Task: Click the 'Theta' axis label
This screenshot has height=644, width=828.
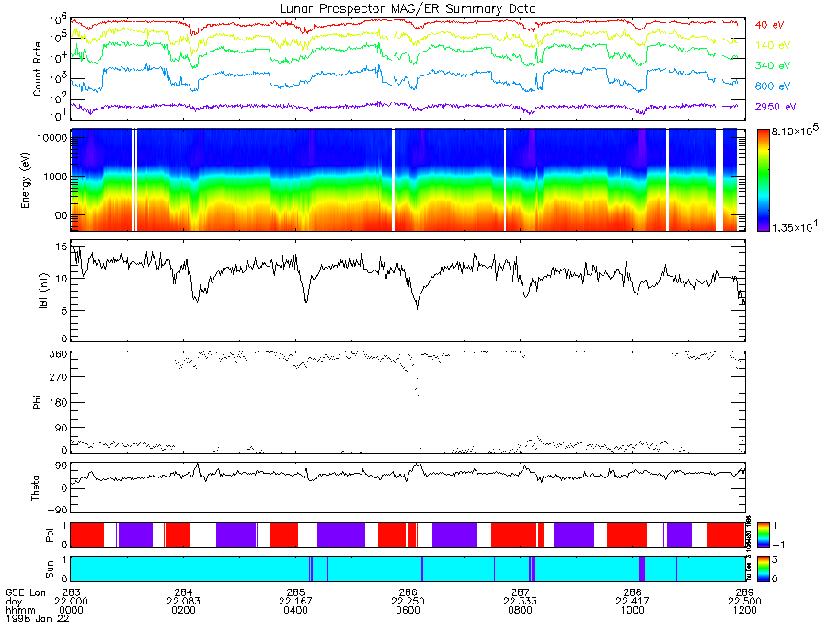Action: tap(35, 489)
